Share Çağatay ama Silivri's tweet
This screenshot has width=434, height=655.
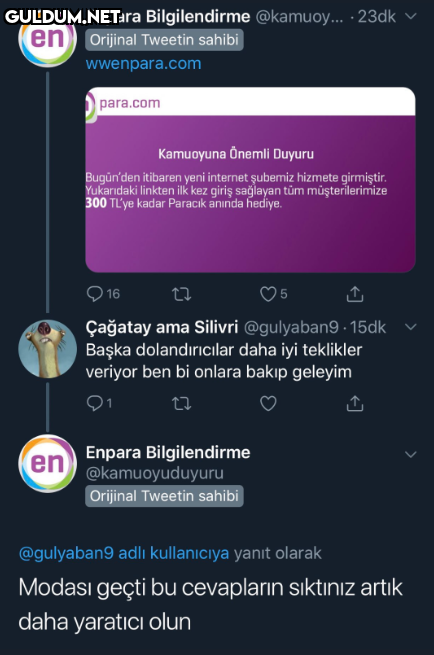(355, 403)
